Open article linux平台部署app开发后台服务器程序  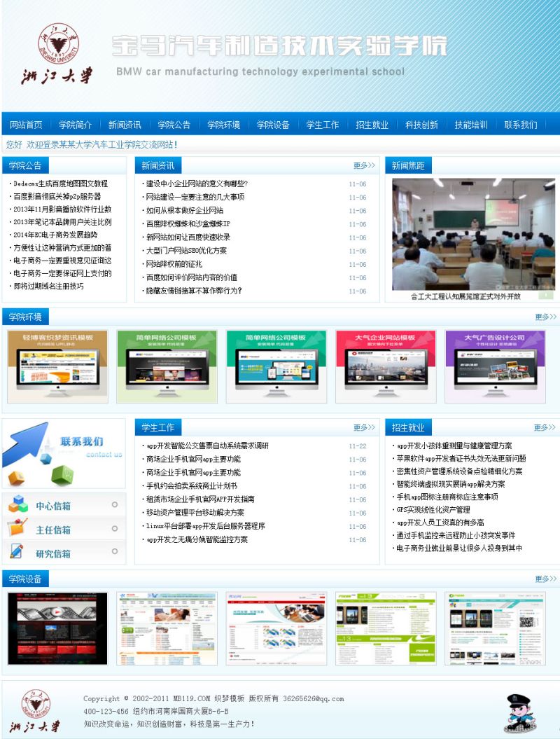click(206, 526)
